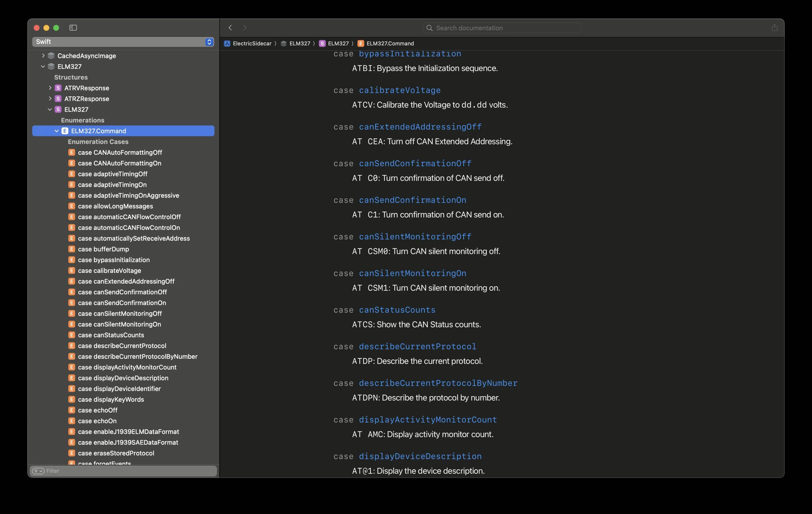Select case automaticallySetReceiveAddress in sidebar
The height and width of the screenshot is (514, 812).
point(134,238)
